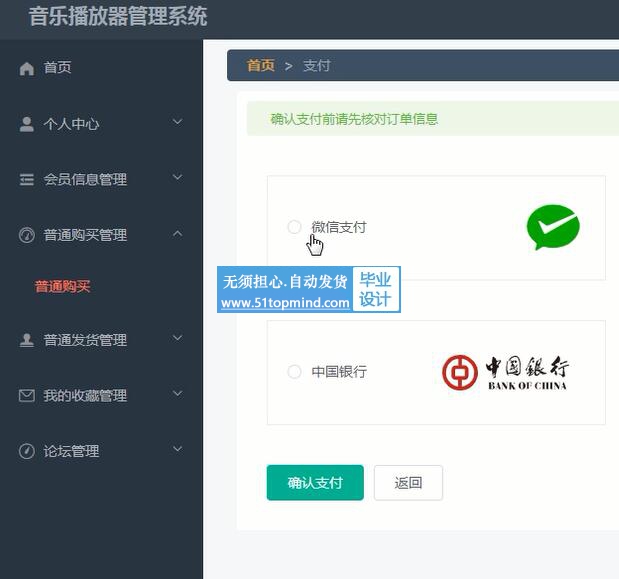
Task: Click the envelope icon beside 我的收藏管理
Action: (26, 395)
